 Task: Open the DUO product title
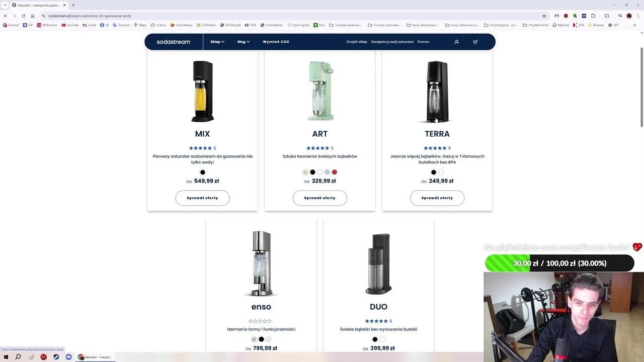[x=378, y=307]
